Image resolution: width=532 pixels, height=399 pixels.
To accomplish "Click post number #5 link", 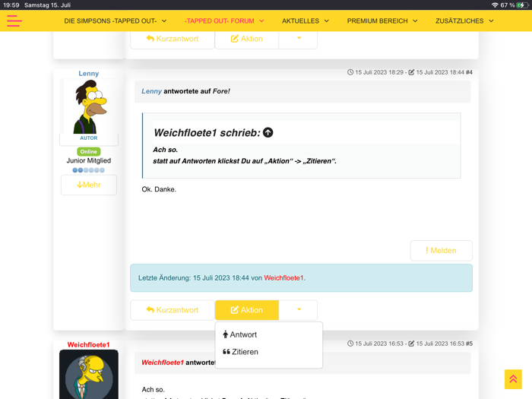I will [x=469, y=344].
